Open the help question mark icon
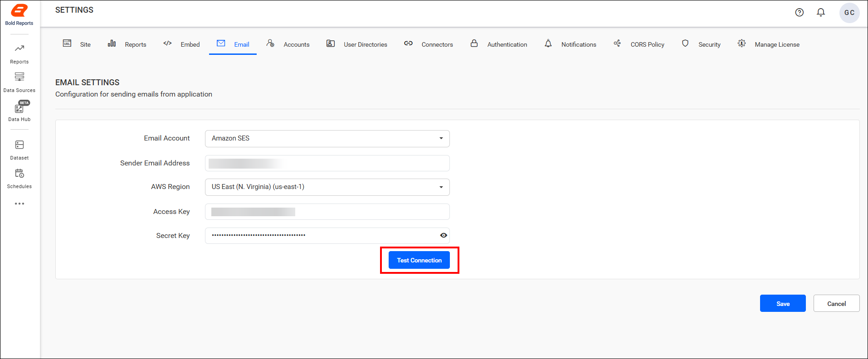The width and height of the screenshot is (868, 359). click(x=800, y=13)
